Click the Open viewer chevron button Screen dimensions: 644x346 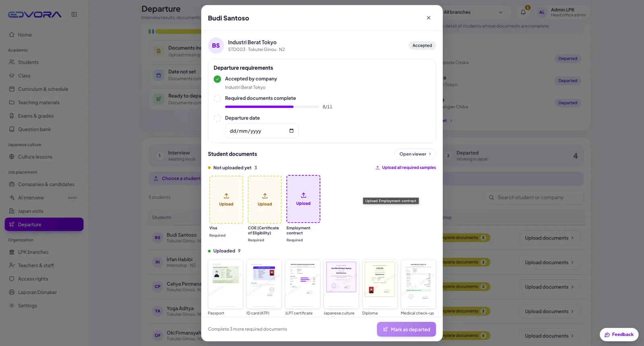click(415, 154)
